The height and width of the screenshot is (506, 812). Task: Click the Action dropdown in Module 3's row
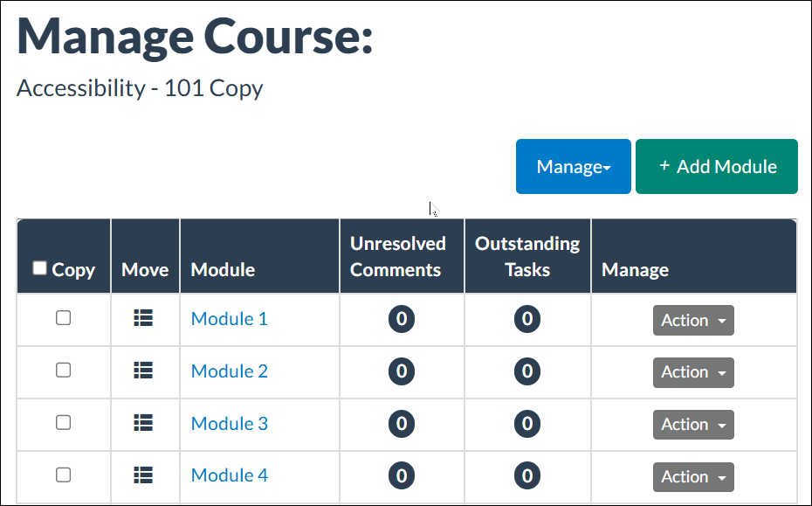pos(693,424)
